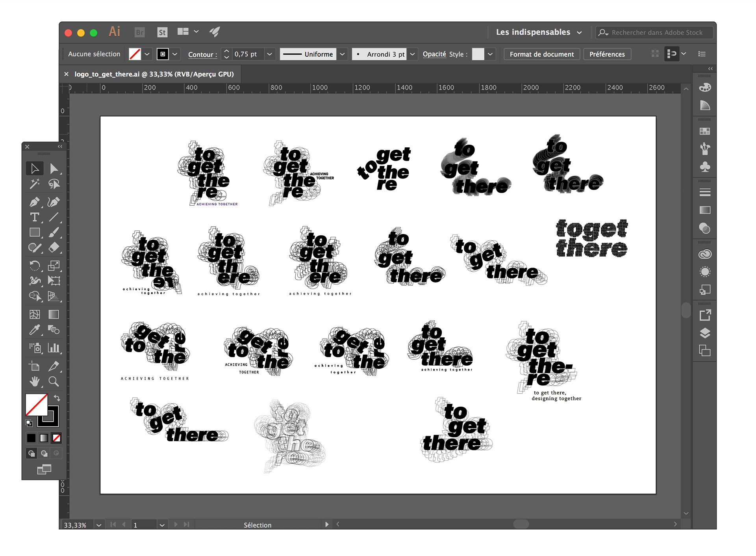Open the Layers panel icon
The width and height of the screenshot is (756, 556).
705,333
